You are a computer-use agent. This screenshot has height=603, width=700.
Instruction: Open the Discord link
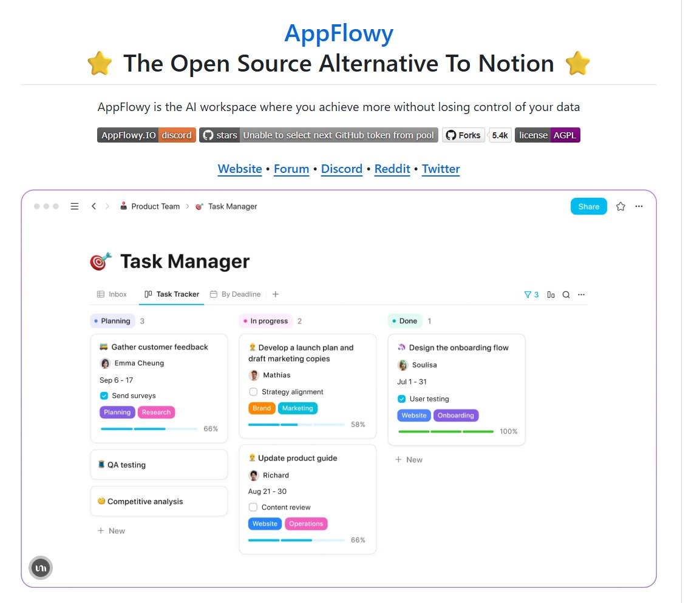click(x=342, y=169)
